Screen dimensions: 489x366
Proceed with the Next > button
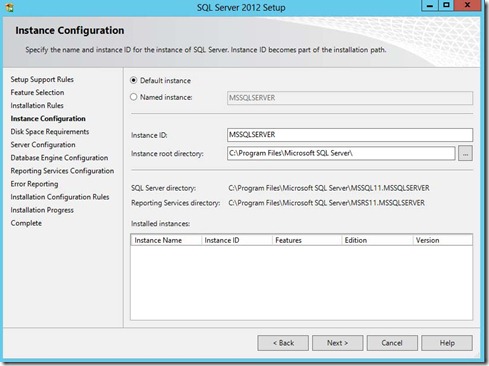338,343
